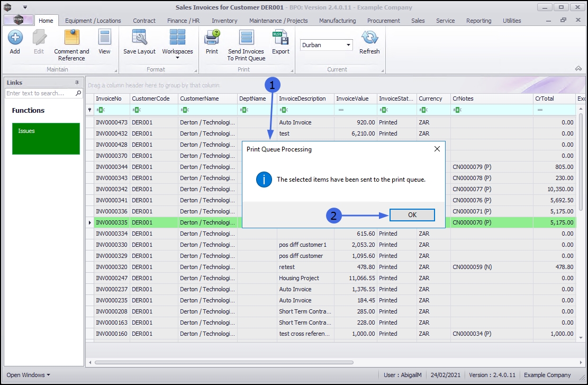The image size is (588, 385).
Task: Open the Procurement ribbon tab
Action: click(x=384, y=21)
